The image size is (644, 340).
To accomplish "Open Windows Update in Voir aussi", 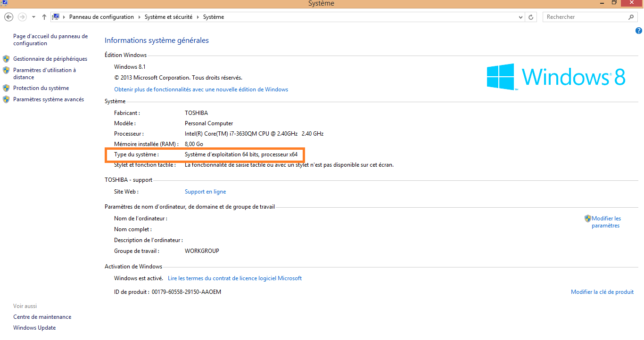I will pos(34,328).
